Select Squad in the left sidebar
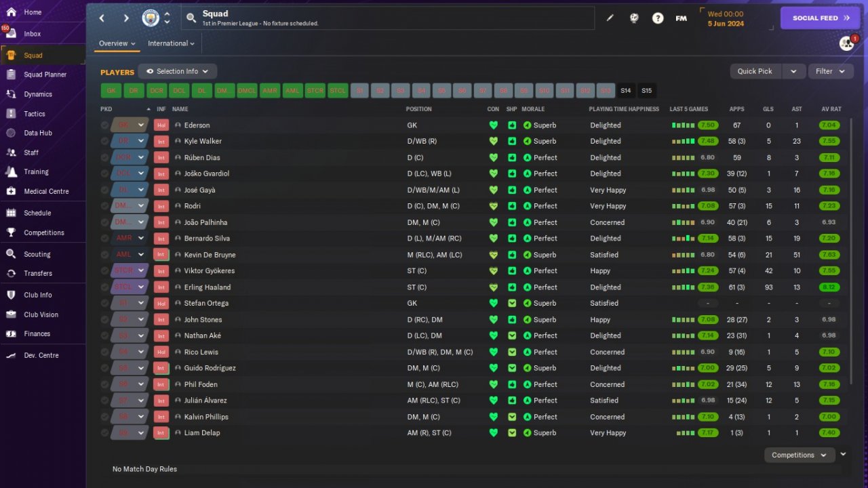 pyautogui.click(x=43, y=56)
